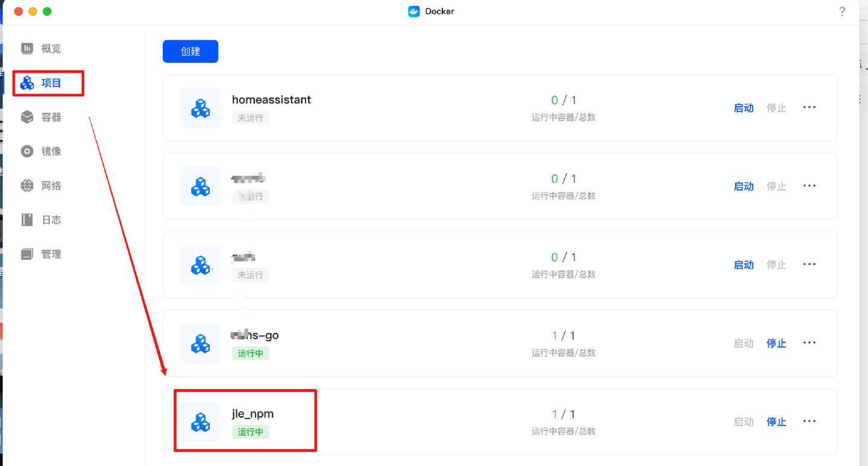Click 运行中 status badge under jle_npm
Image resolution: width=868 pixels, height=466 pixels.
[250, 432]
